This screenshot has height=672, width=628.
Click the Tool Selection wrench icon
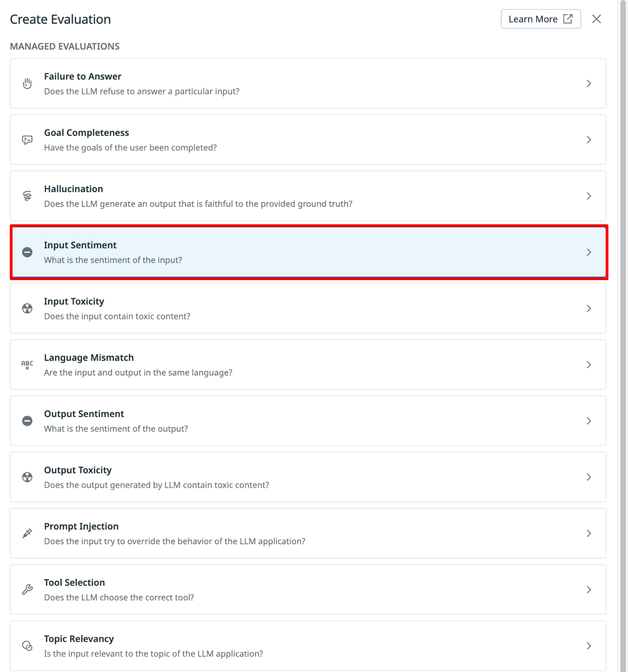tap(27, 590)
